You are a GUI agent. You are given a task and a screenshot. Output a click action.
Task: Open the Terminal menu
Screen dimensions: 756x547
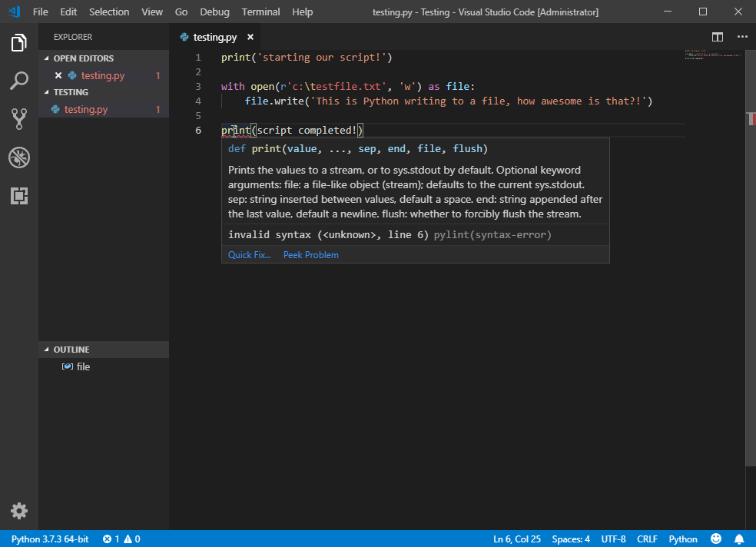click(260, 12)
